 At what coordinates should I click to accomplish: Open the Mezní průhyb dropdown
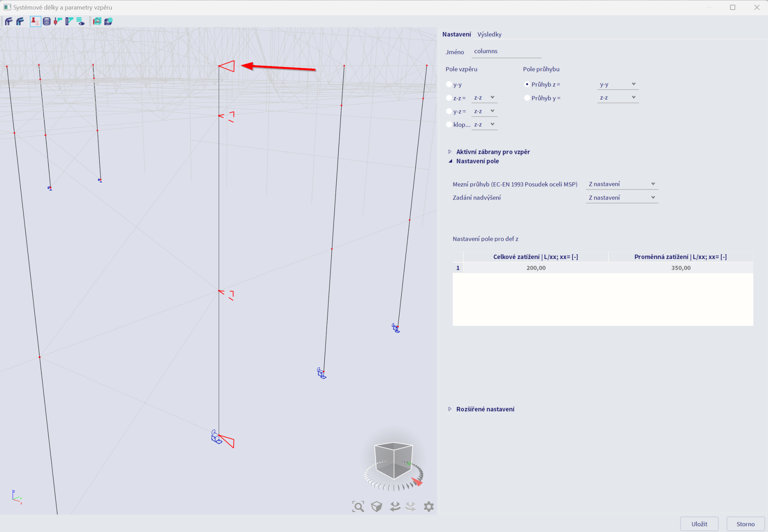click(x=622, y=184)
